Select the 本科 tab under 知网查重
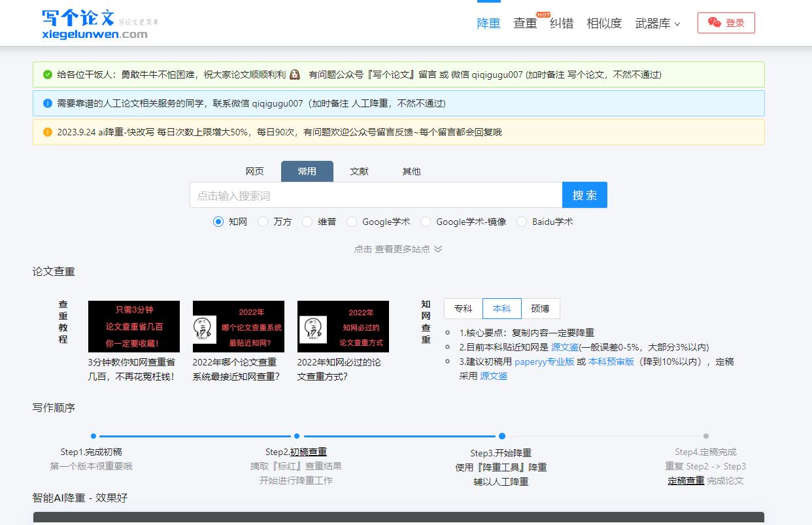 tap(502, 309)
